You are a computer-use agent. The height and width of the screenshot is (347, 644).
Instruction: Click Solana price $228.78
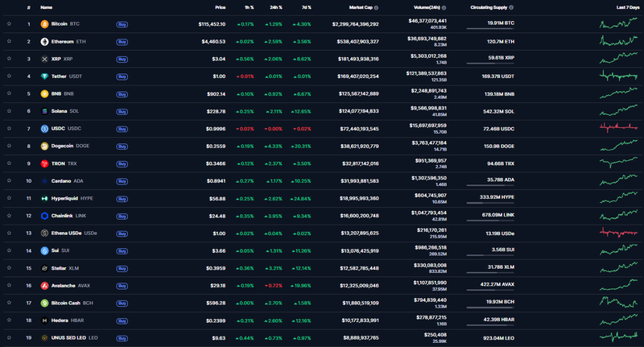coord(216,112)
